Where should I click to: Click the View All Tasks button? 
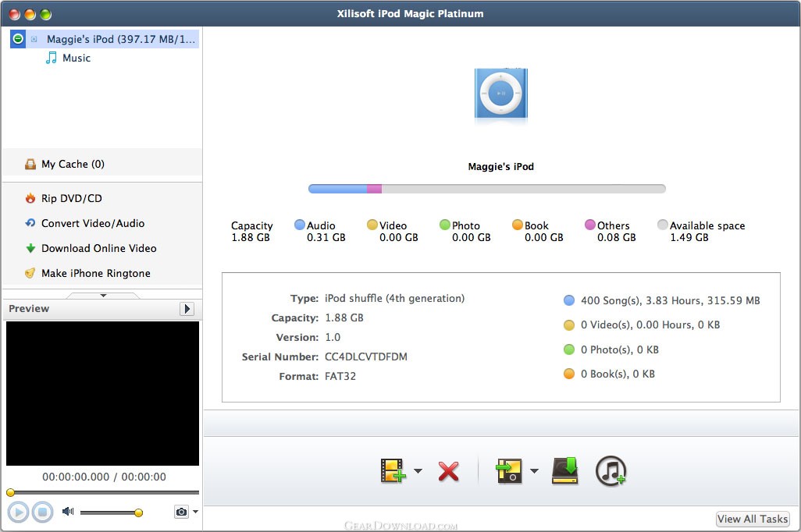tap(753, 520)
